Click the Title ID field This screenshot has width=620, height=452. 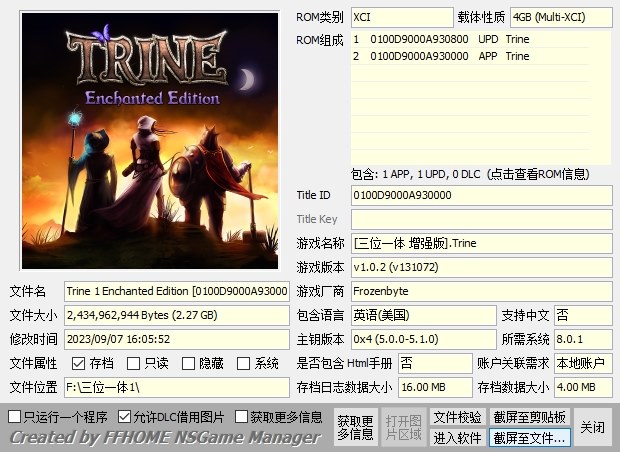pos(482,195)
